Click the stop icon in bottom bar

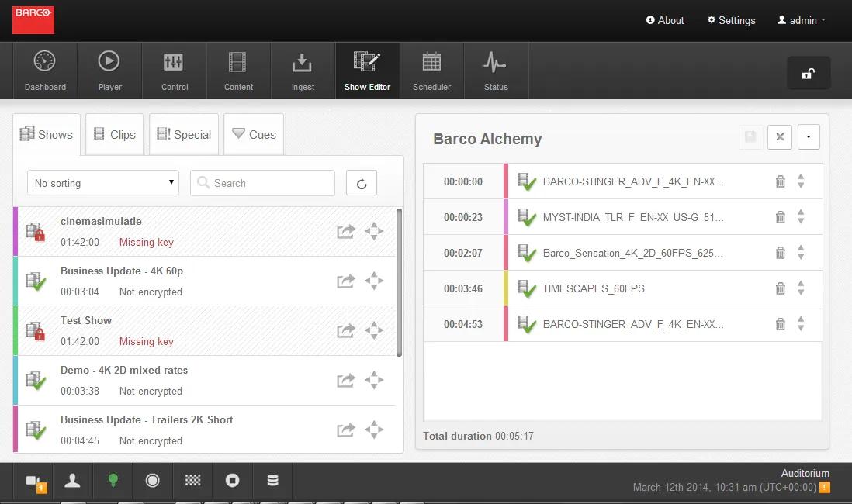tap(232, 481)
